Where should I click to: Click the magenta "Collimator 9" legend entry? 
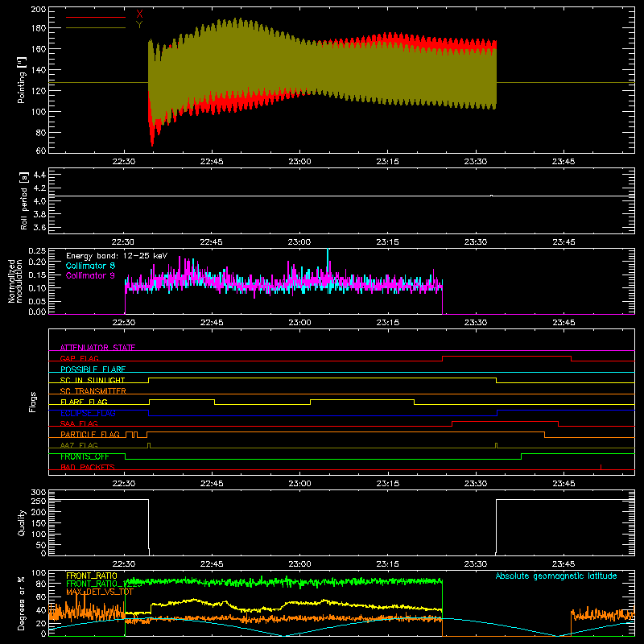(x=90, y=275)
